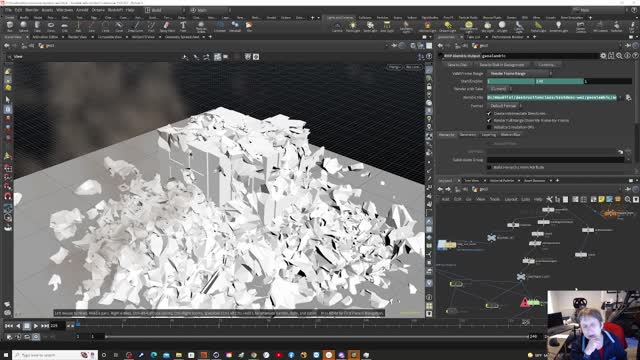Add a Camera from the lights shelf

337,27
